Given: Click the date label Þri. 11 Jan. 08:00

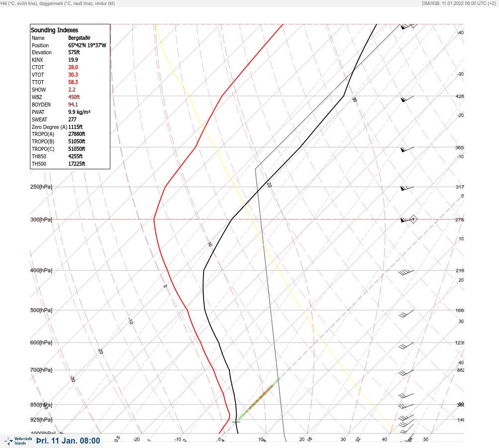Looking at the screenshot, I should point(68,441).
